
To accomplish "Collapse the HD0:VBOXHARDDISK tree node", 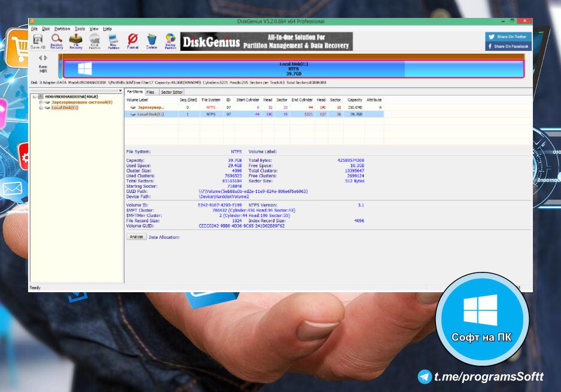I will click(x=35, y=97).
